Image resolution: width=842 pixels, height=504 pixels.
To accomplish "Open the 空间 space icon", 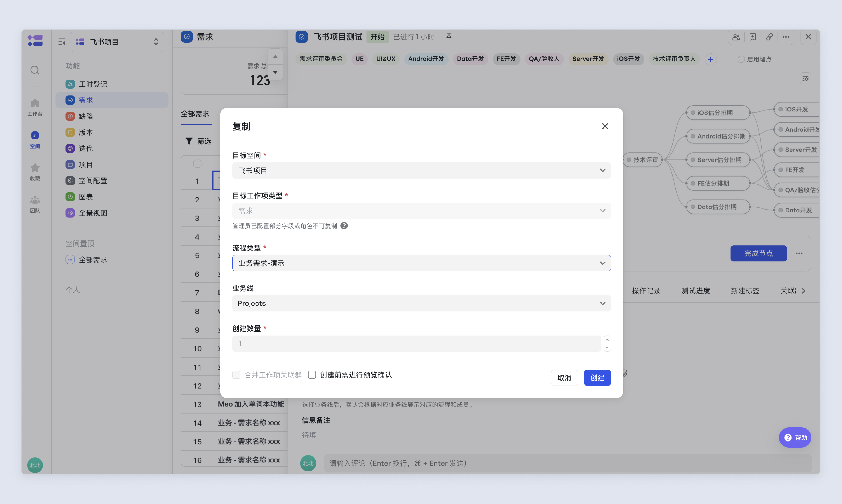I will 35,140.
